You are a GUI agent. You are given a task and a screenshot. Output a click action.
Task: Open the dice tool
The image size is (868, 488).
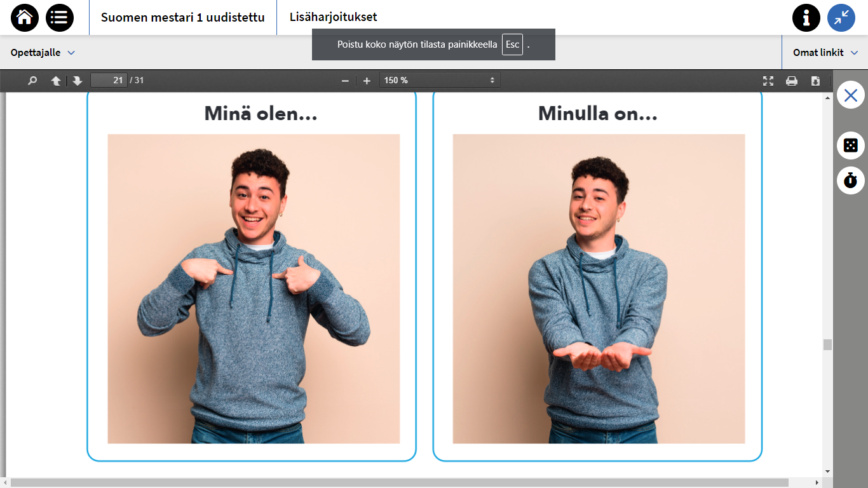point(851,146)
